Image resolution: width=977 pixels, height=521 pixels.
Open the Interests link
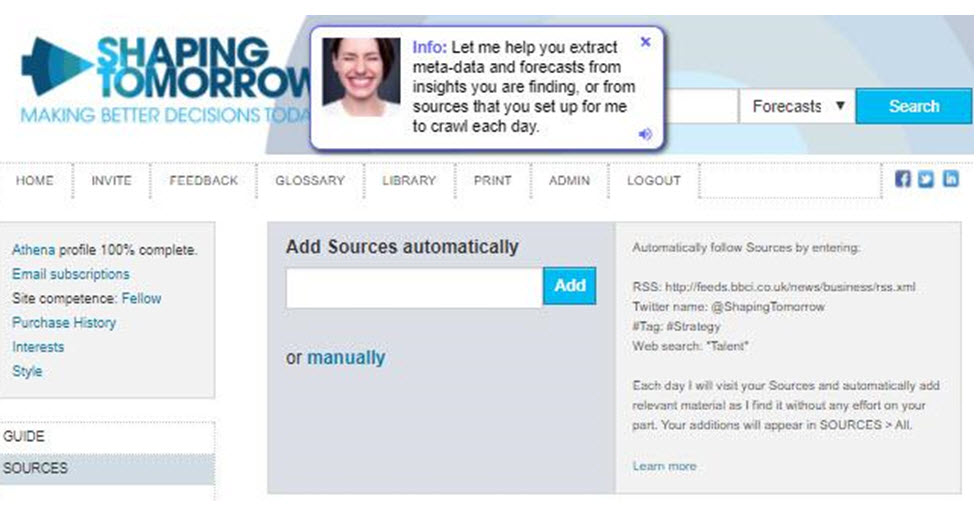(38, 347)
